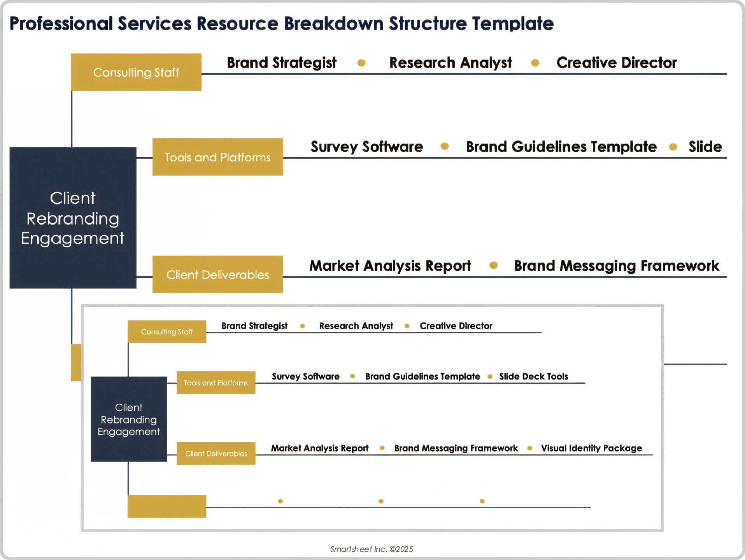
Task: Select the dot before Visual Identity Package
Action: coord(530,448)
